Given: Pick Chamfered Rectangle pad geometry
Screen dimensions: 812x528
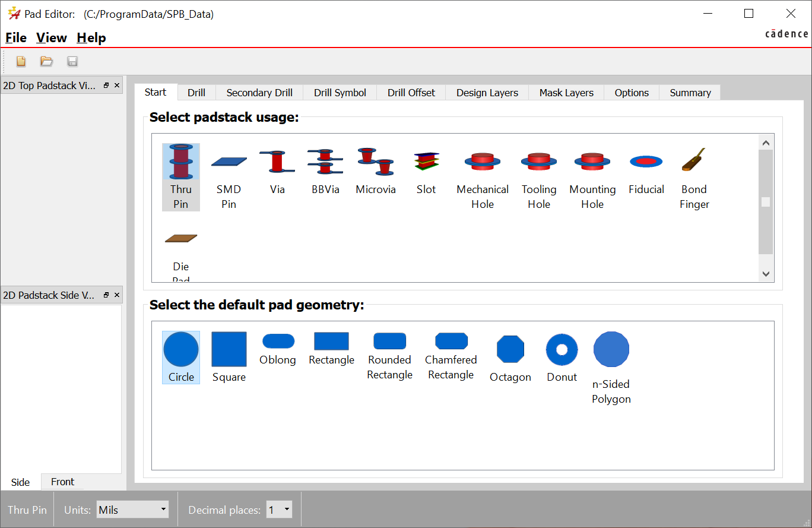Looking at the screenshot, I should coord(451,356).
